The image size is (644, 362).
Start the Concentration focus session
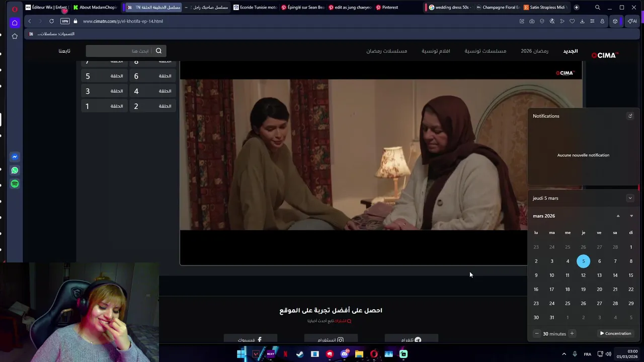(615, 333)
